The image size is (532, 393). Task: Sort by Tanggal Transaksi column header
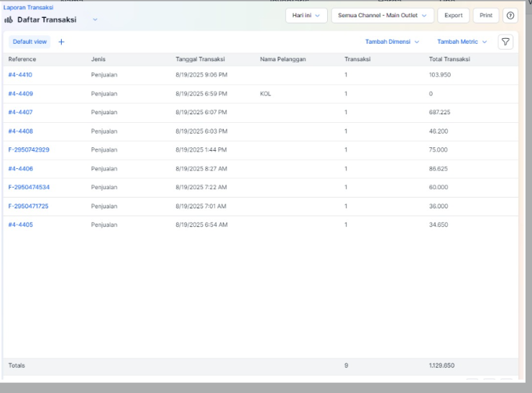pyautogui.click(x=200, y=60)
